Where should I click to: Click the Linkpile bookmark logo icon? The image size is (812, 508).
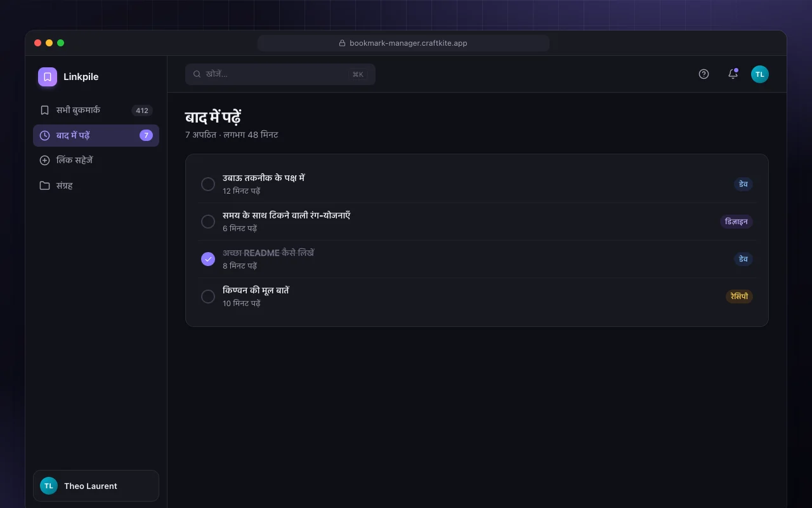48,77
